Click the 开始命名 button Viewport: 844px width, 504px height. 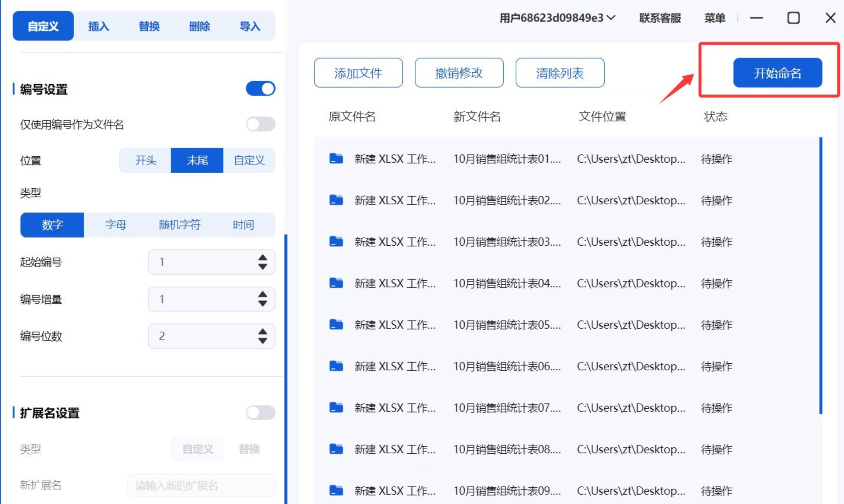777,73
